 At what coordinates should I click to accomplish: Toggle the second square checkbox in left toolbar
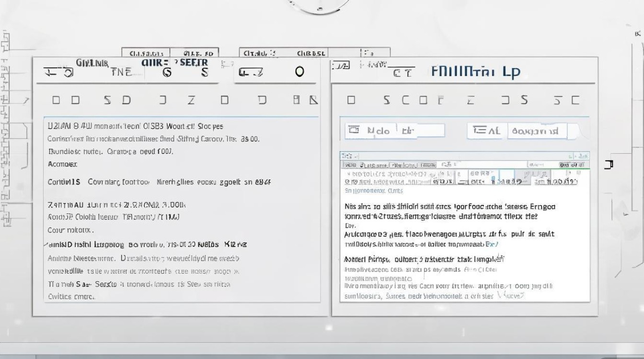[x=75, y=100]
